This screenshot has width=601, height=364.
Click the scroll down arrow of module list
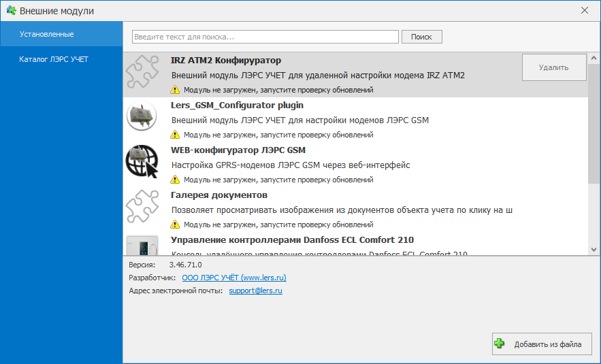594,250
